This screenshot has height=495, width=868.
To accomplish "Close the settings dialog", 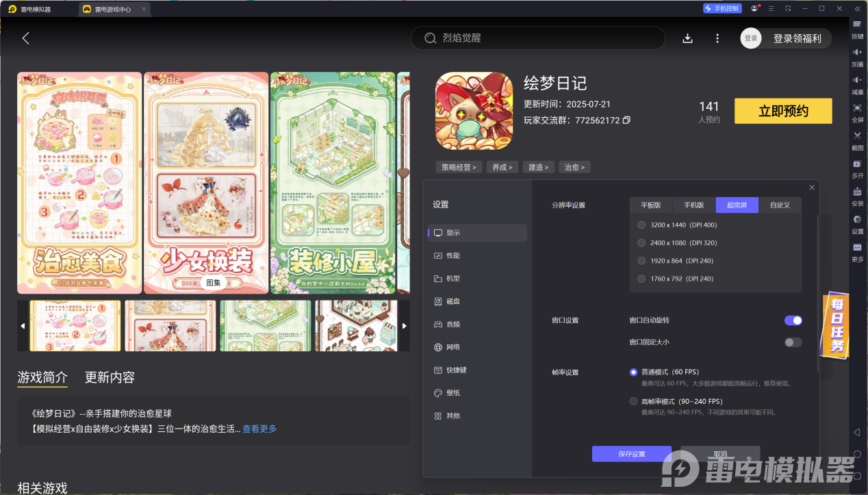I will (x=812, y=187).
